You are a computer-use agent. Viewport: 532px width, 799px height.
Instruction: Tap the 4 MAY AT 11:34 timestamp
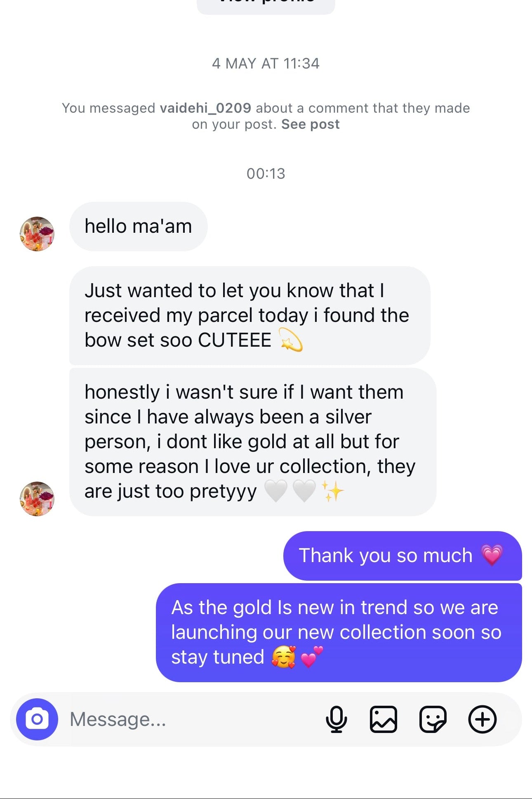click(x=266, y=64)
